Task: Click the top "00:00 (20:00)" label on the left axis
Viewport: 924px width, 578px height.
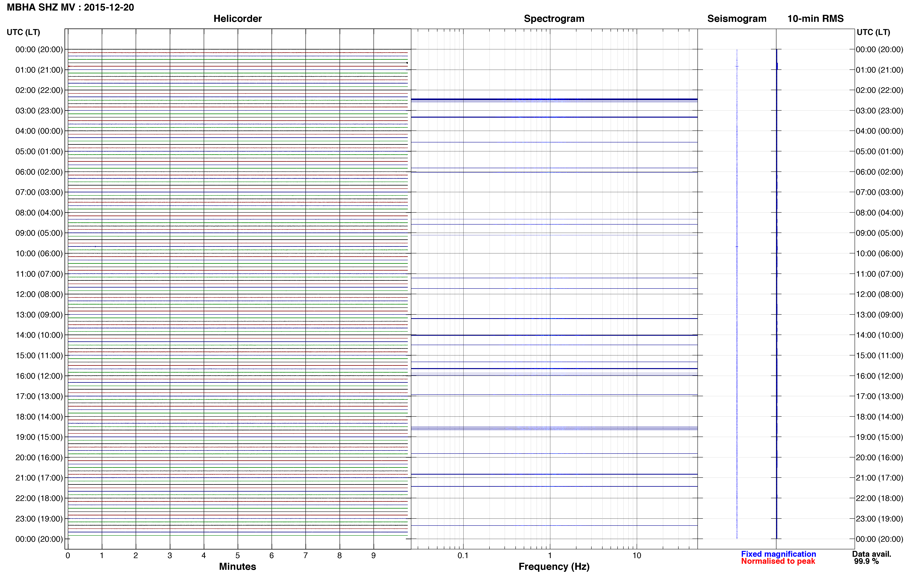Action: (39, 49)
